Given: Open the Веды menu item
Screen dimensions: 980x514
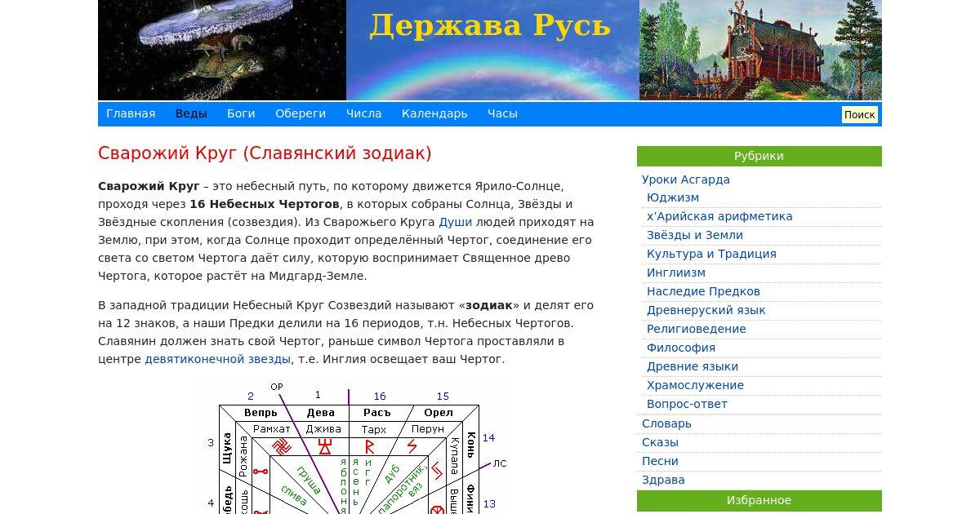Looking at the screenshot, I should (191, 113).
